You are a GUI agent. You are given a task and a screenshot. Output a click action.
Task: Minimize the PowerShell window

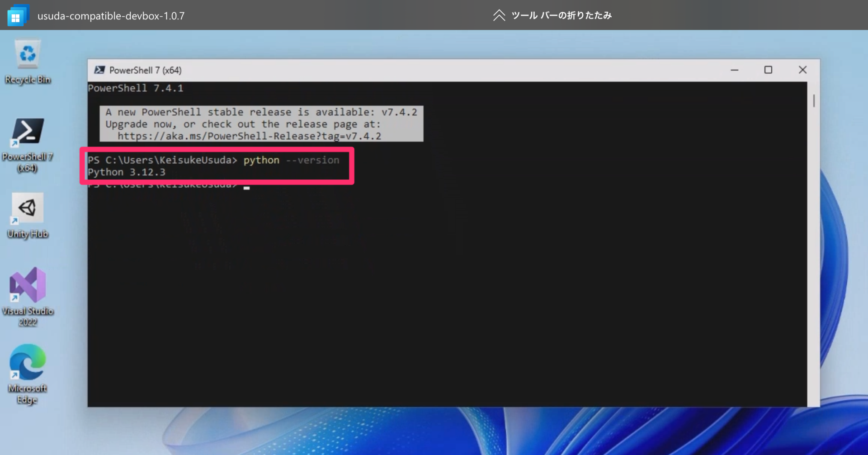point(734,70)
